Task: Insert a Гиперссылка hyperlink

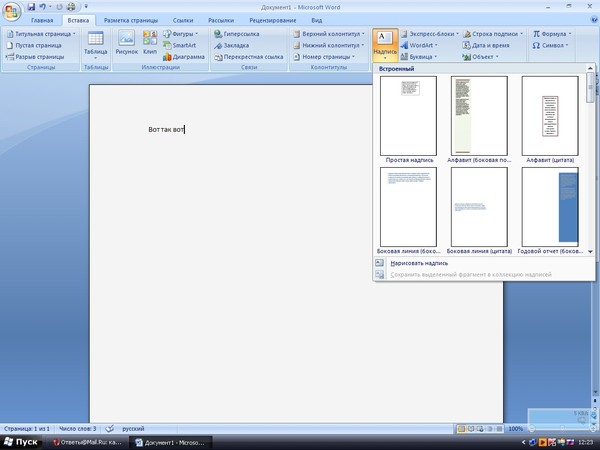Action: (237, 34)
